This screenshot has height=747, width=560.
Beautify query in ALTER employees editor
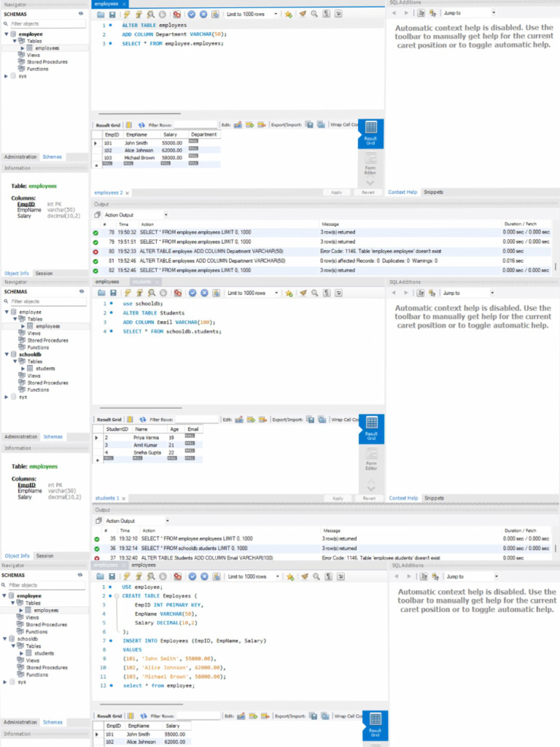(x=303, y=15)
